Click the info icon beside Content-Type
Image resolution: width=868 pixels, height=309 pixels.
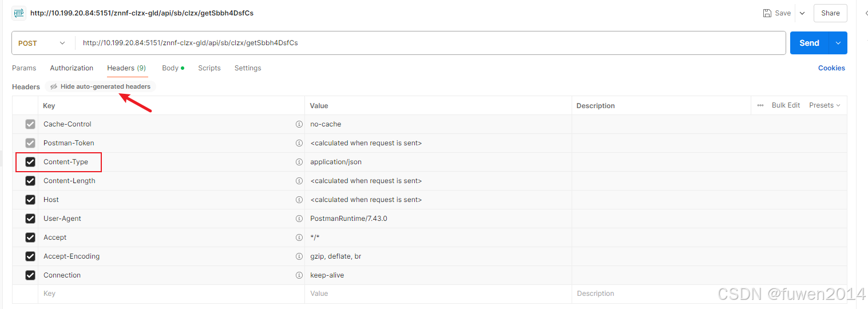(299, 162)
